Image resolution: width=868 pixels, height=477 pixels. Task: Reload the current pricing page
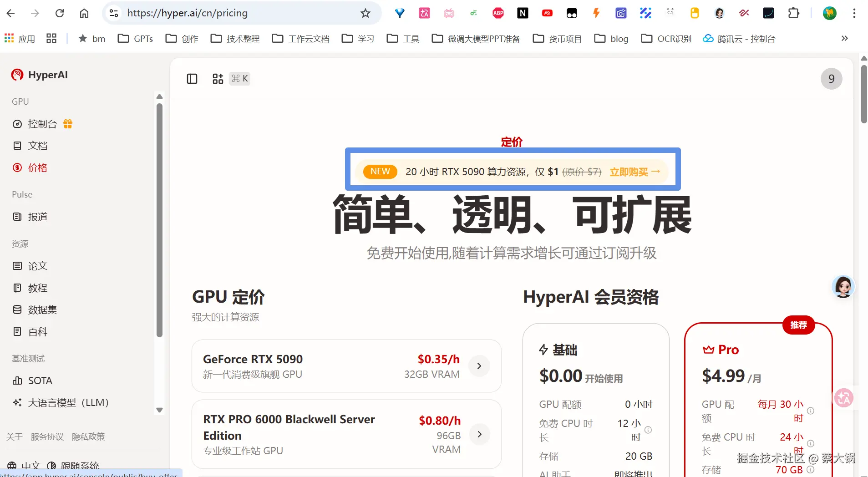[x=60, y=13]
